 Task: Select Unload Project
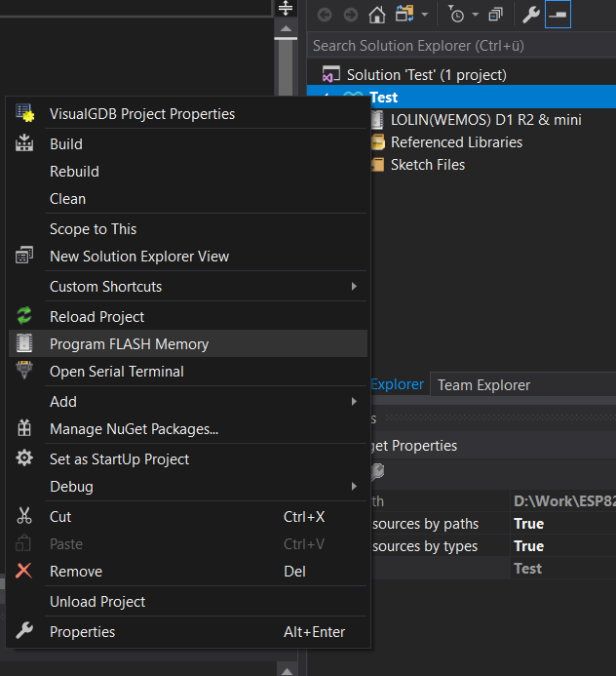coord(187,602)
